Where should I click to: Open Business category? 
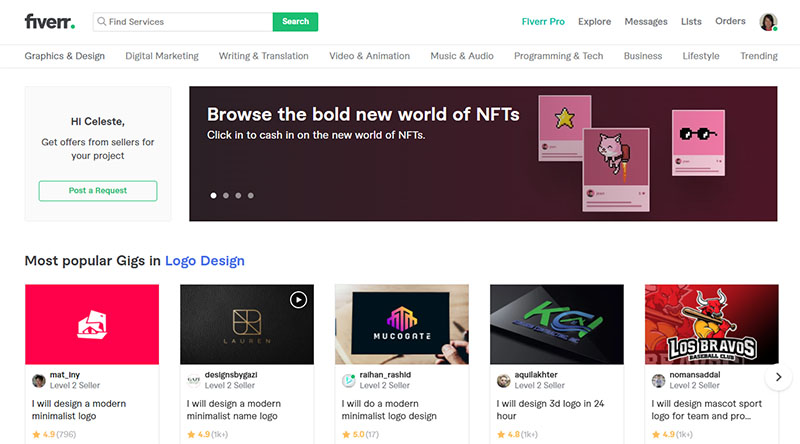click(x=643, y=56)
